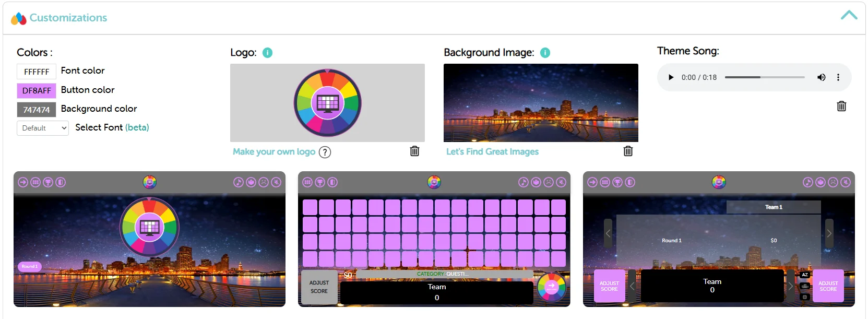Click the 747474 background color field
868x319 pixels.
(37, 110)
